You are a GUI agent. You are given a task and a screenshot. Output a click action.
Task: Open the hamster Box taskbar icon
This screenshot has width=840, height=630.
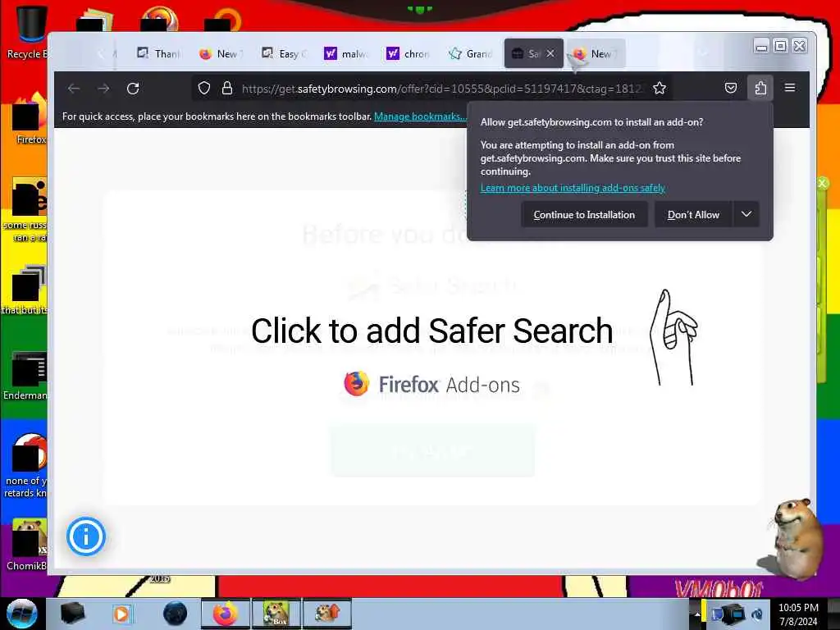pos(276,614)
